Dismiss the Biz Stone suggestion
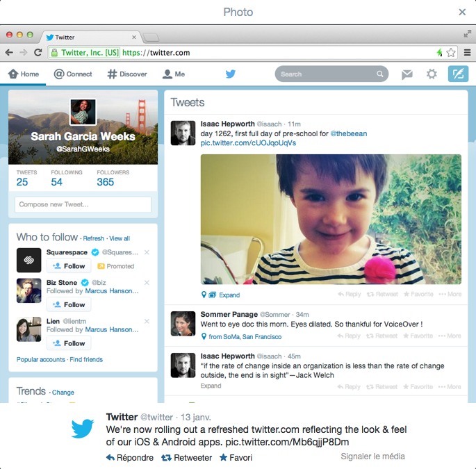Image resolution: width=476 pixels, height=469 pixels. [x=147, y=283]
